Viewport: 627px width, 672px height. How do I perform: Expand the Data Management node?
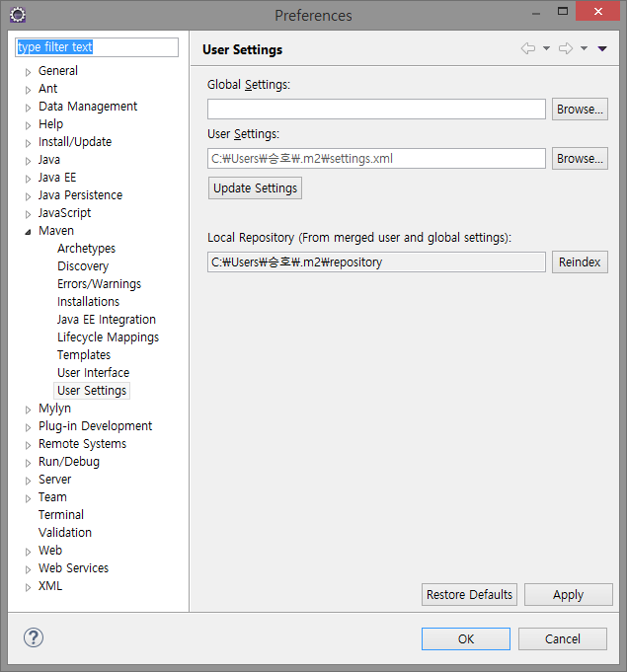click(x=28, y=108)
